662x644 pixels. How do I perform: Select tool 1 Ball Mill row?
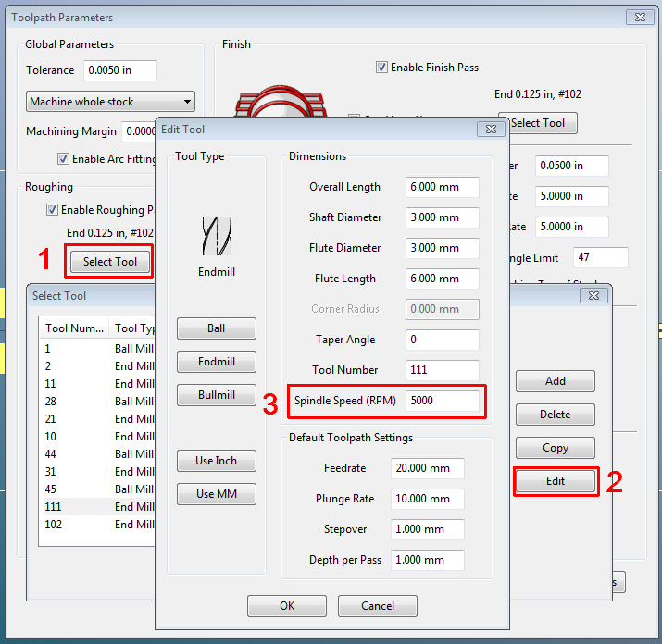click(98, 349)
